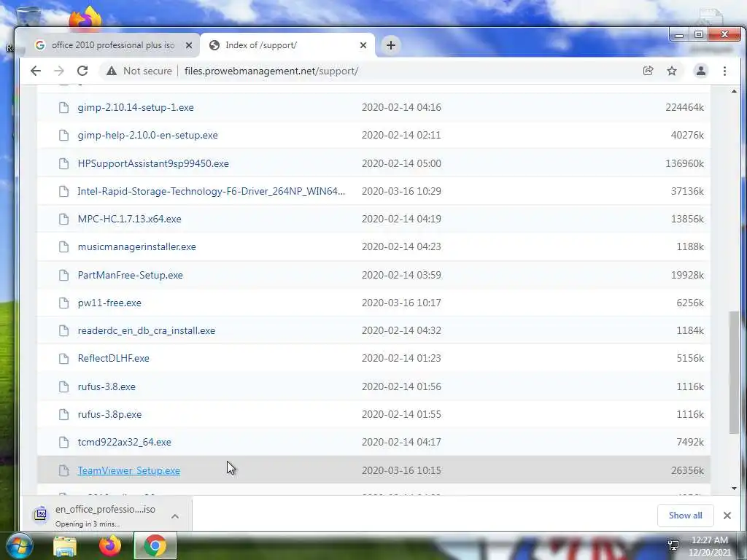This screenshot has height=560, width=747.
Task: Download ReflectDLHF.exe
Action: pos(113,358)
